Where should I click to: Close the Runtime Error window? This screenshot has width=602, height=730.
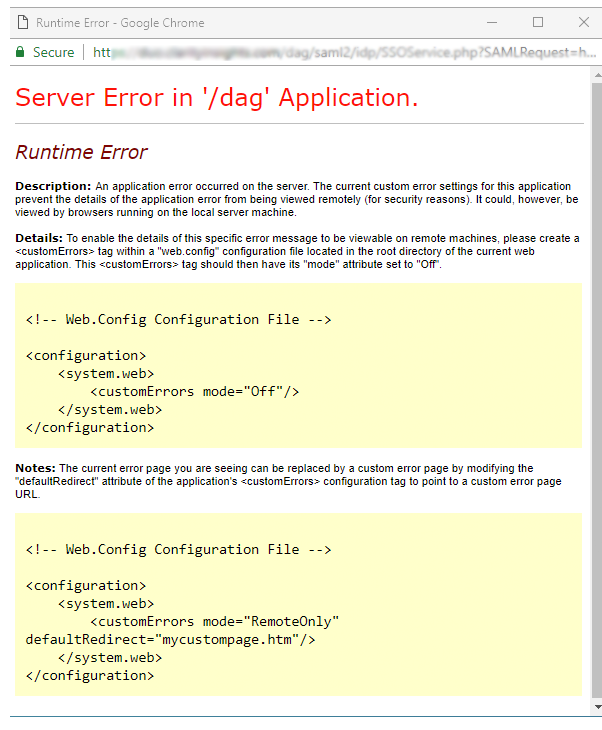(x=584, y=22)
